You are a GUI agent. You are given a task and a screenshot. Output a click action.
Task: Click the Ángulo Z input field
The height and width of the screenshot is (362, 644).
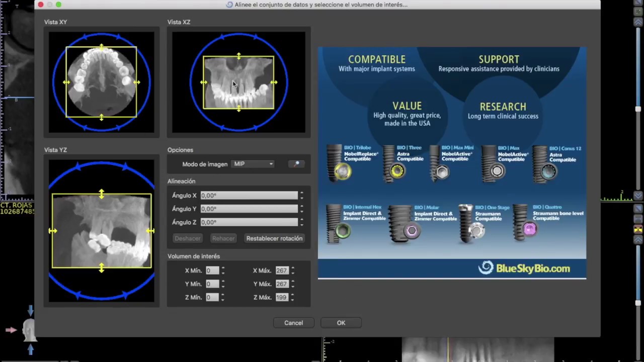249,222
